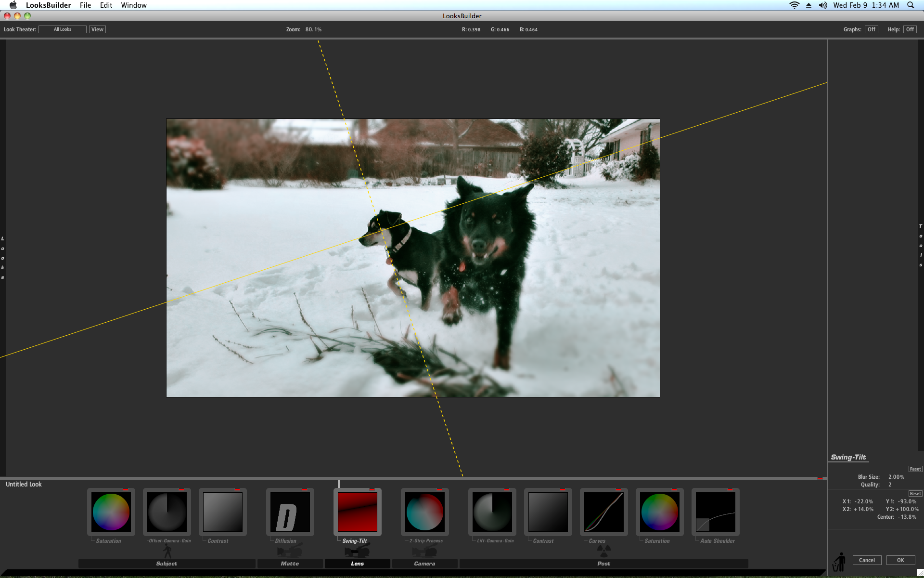Open the Edit menu

(x=106, y=5)
